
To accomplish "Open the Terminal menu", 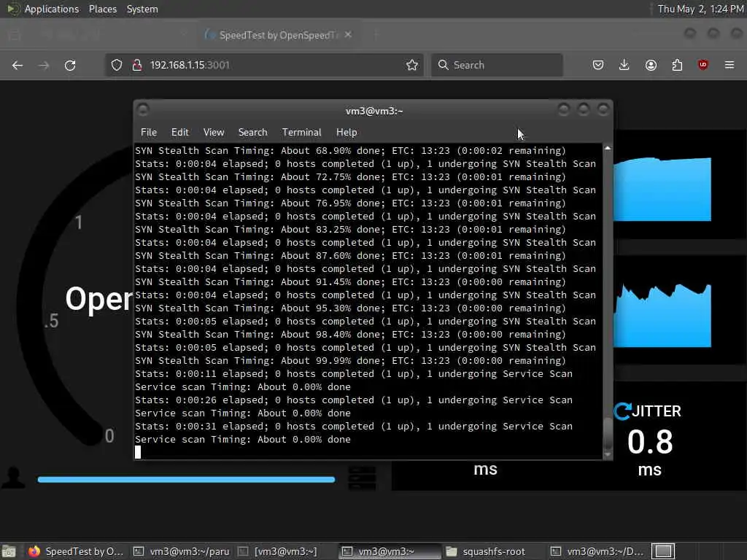I will (x=301, y=133).
